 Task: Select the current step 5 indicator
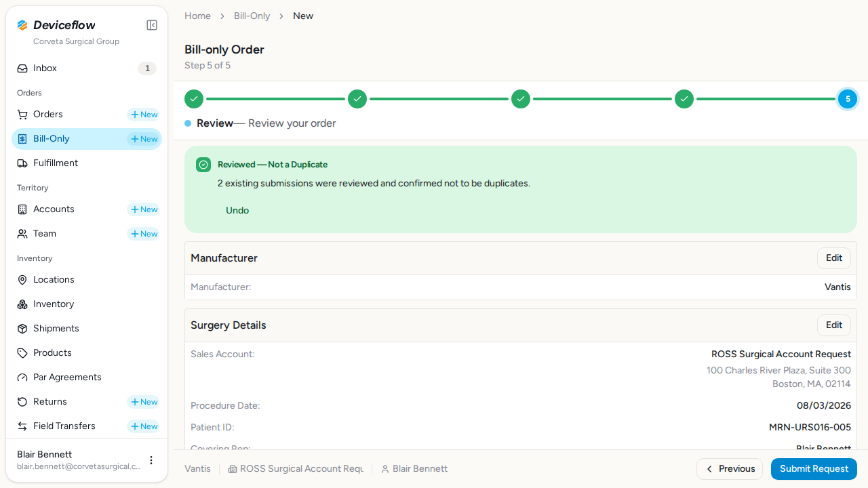pyautogui.click(x=848, y=99)
